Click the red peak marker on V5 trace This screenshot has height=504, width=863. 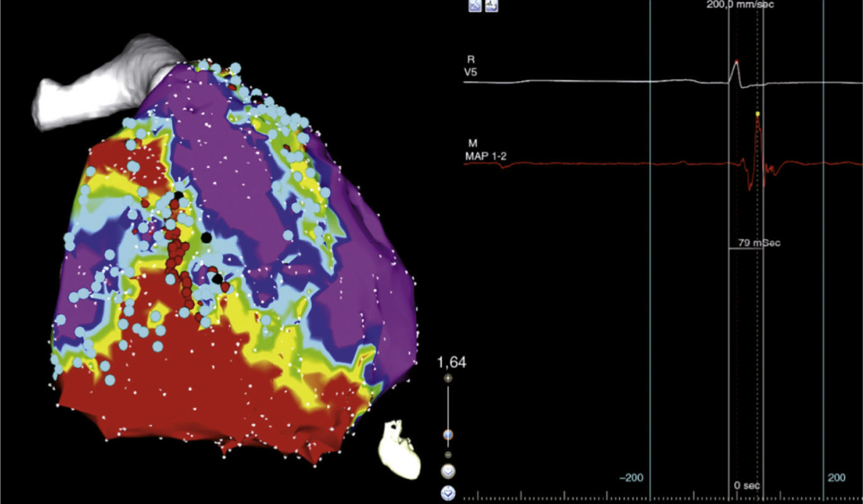[736, 61]
